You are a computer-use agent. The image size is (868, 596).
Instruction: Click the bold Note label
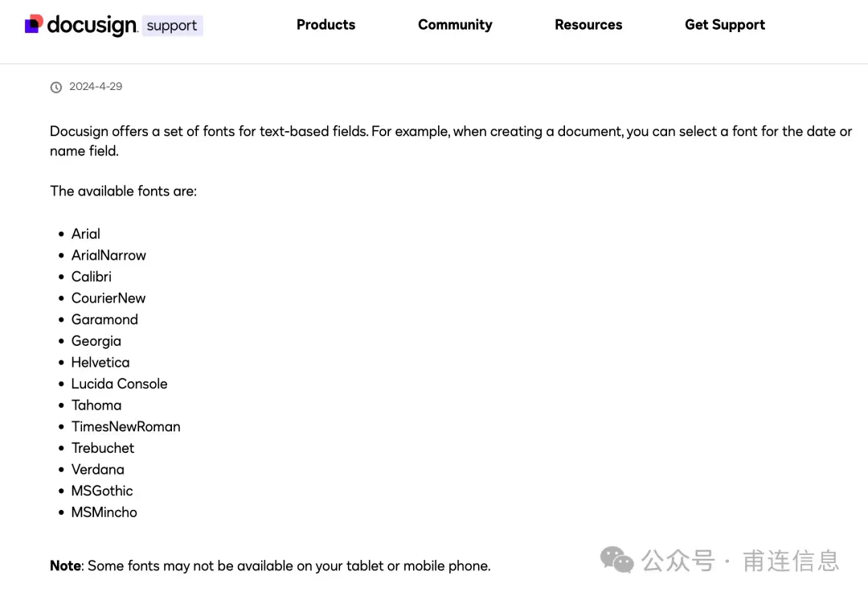point(65,566)
